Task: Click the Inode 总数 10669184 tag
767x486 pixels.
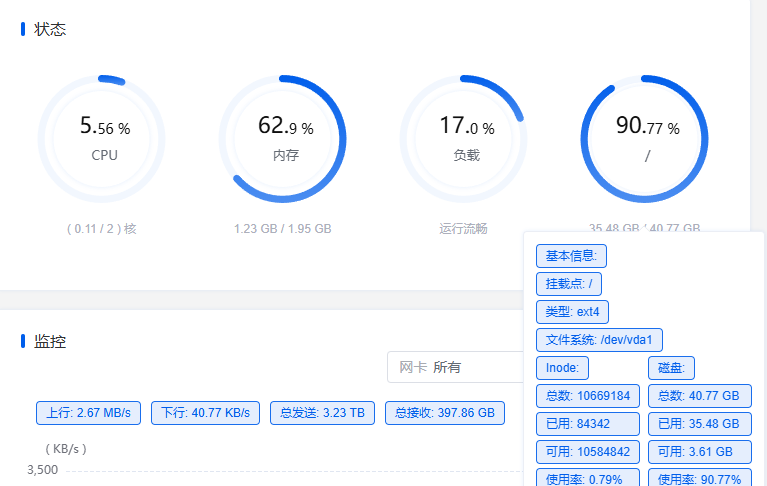Action: click(587, 396)
